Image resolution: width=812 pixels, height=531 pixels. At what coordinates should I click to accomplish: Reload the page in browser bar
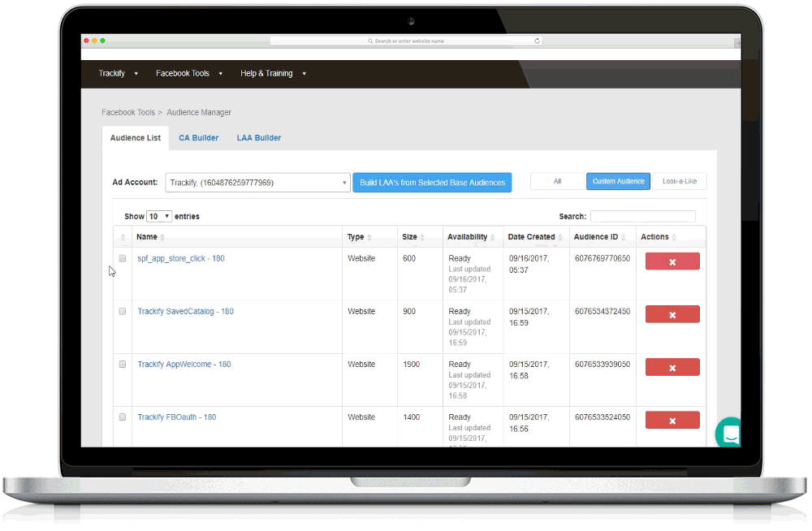(x=537, y=41)
